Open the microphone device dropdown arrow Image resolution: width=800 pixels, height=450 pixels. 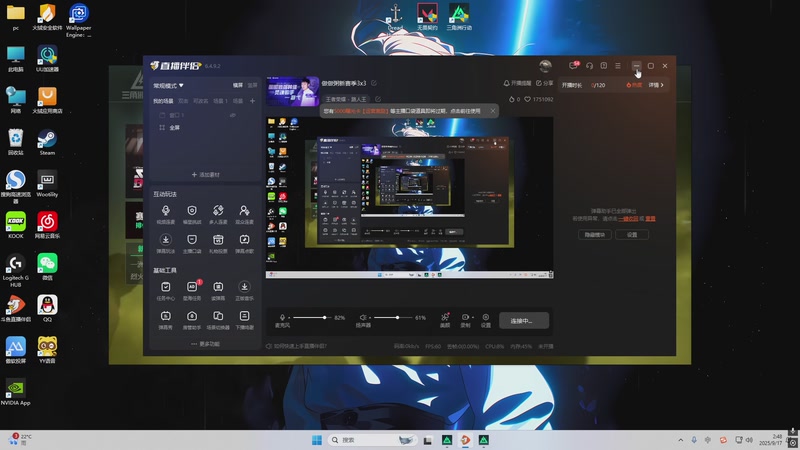[x=289, y=317]
